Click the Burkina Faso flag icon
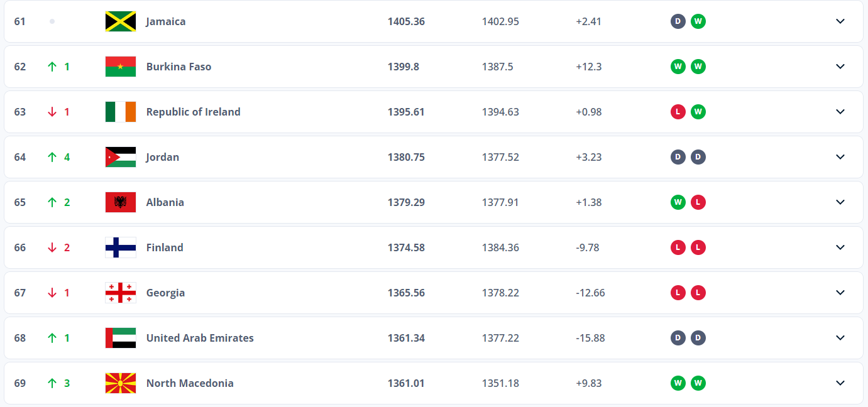The image size is (868, 407). [x=120, y=67]
